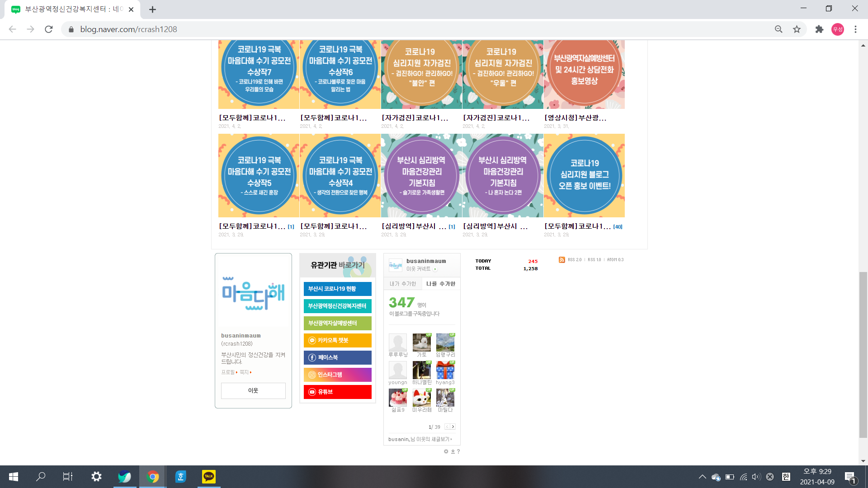Image resolution: width=868 pixels, height=488 pixels.
Task: Open the Instagram link button
Action: [337, 375]
